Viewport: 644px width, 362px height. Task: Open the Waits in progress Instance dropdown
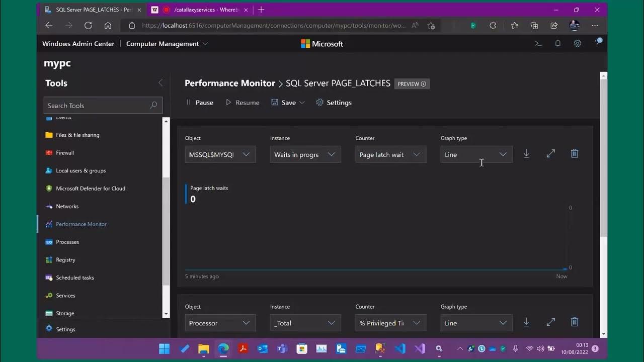point(305,154)
